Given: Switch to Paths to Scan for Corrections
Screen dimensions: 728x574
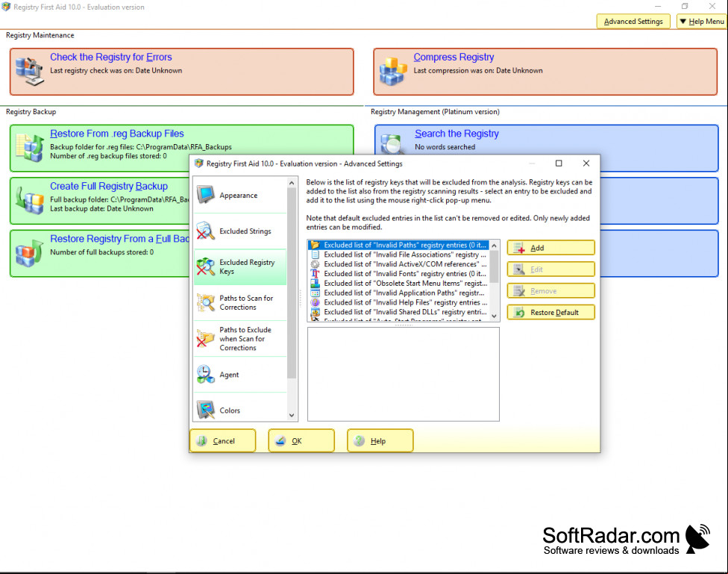Looking at the screenshot, I should (240, 302).
